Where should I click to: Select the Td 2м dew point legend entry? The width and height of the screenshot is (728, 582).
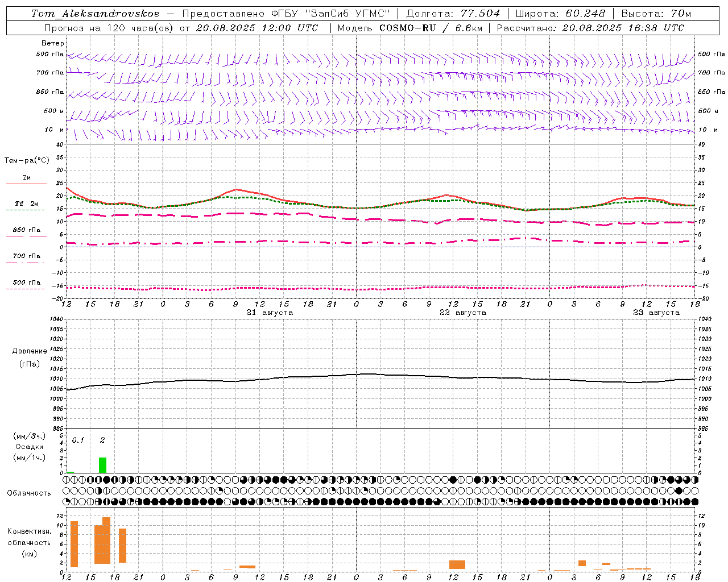coord(26,203)
